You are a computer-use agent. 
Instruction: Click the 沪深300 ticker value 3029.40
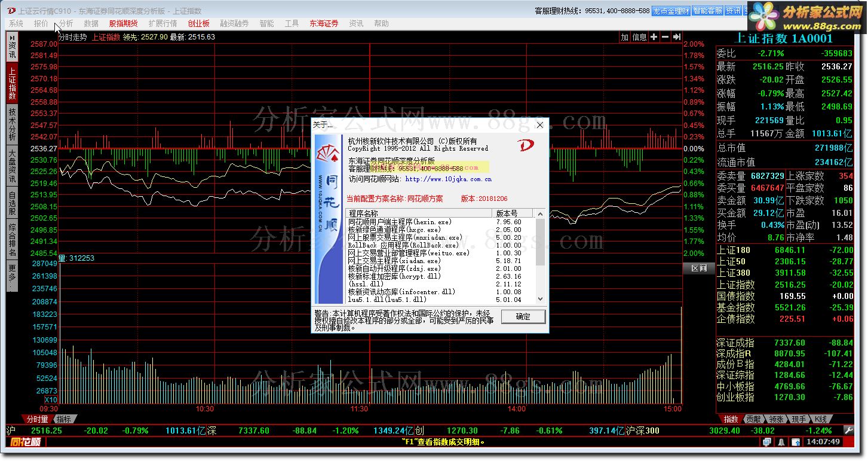(x=723, y=431)
